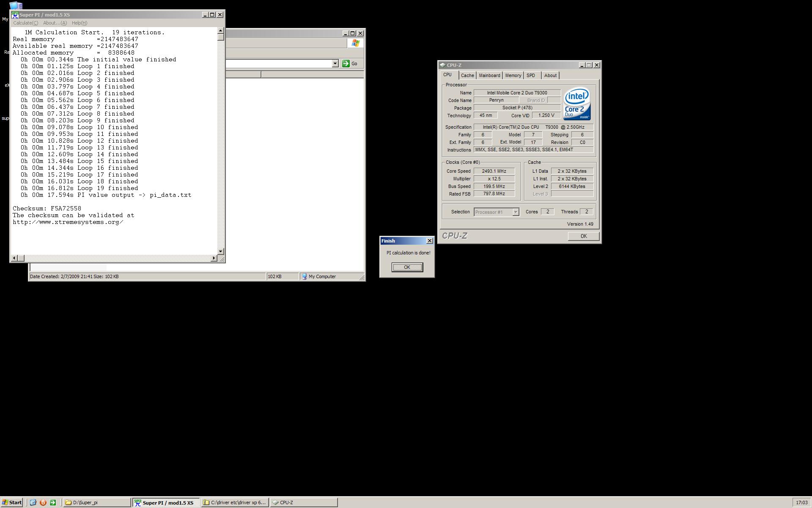Launch the Internet Explorer quick launch icon

click(33, 502)
